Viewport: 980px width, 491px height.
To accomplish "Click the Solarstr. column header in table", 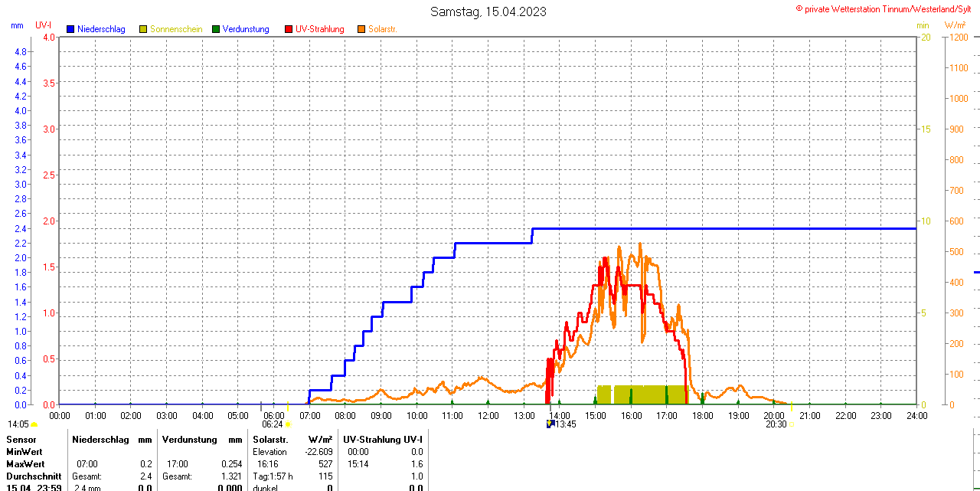I will click(271, 440).
